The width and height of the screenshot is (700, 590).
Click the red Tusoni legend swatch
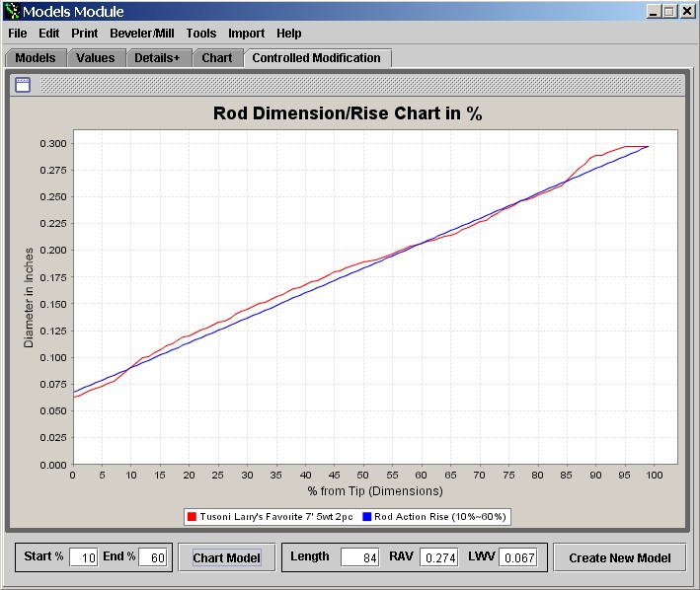click(x=192, y=516)
